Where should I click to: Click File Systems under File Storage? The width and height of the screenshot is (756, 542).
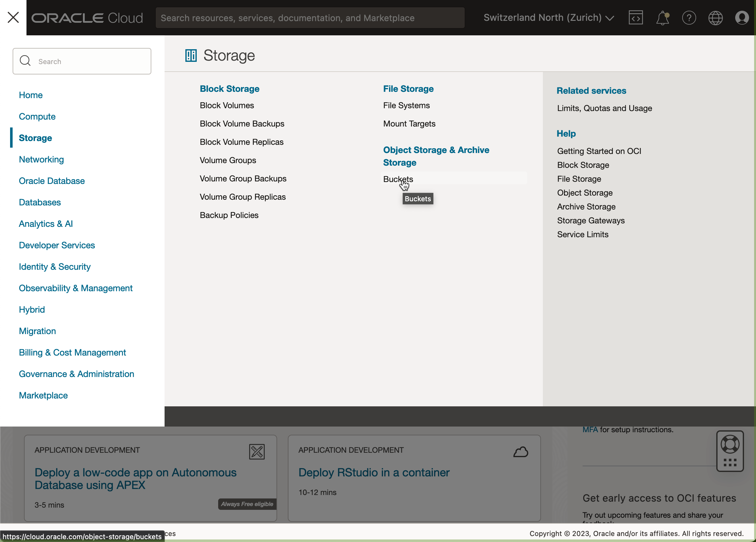(x=406, y=105)
